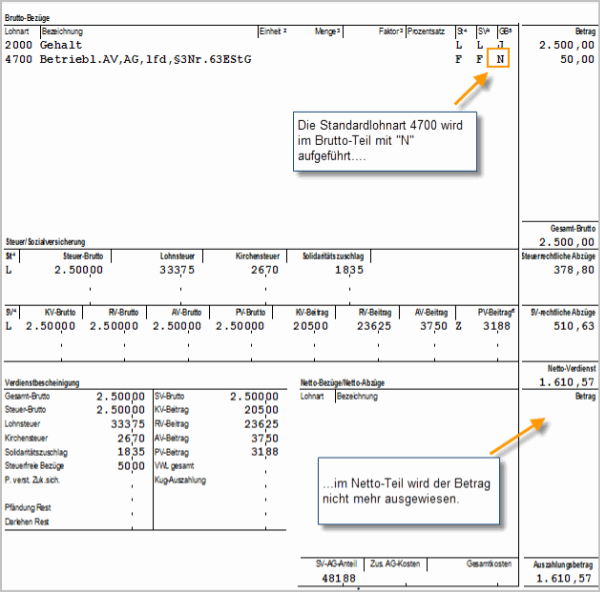Click the Gesamt-Brutto total 2.500,00

pyautogui.click(x=566, y=242)
